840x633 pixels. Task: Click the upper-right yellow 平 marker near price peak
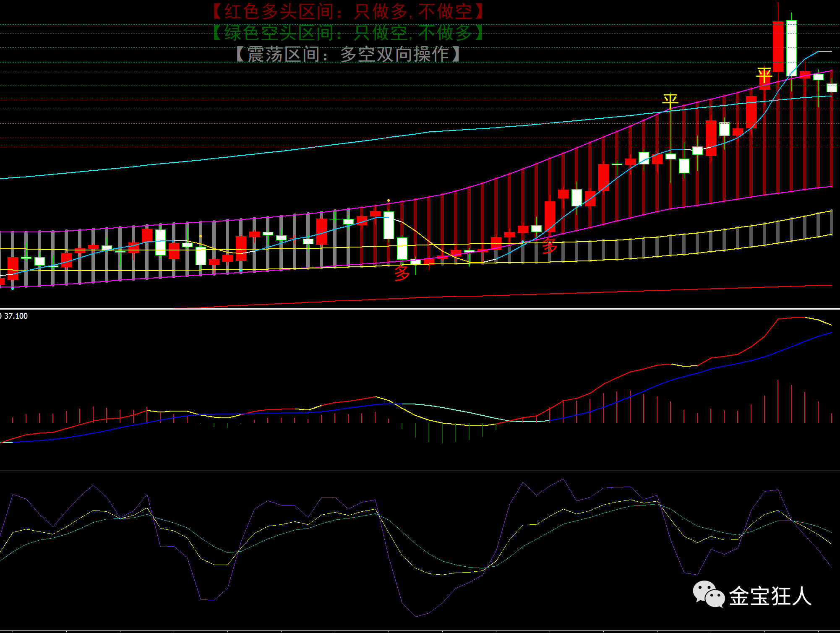click(764, 76)
